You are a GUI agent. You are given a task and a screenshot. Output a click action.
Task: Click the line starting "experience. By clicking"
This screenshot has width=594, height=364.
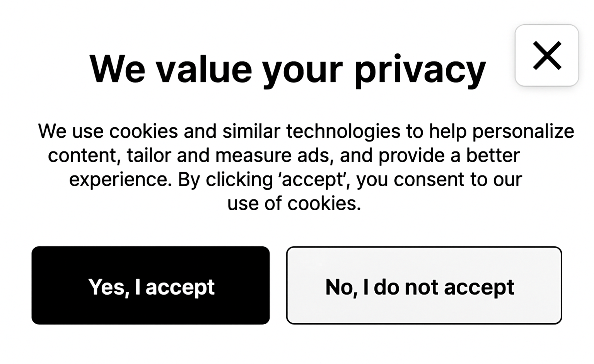point(295,179)
